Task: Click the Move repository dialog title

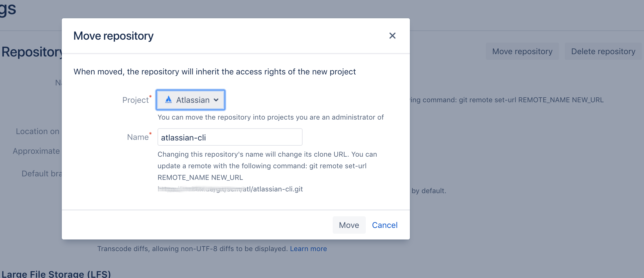Action: tap(113, 36)
